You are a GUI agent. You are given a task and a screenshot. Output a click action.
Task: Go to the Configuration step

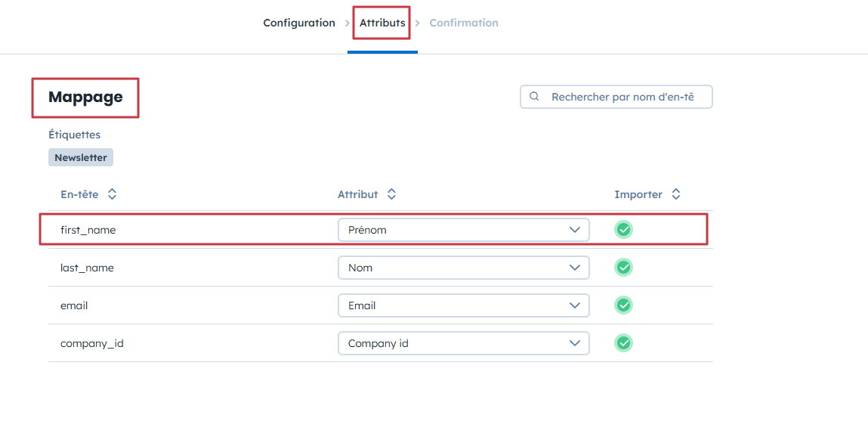pos(299,23)
